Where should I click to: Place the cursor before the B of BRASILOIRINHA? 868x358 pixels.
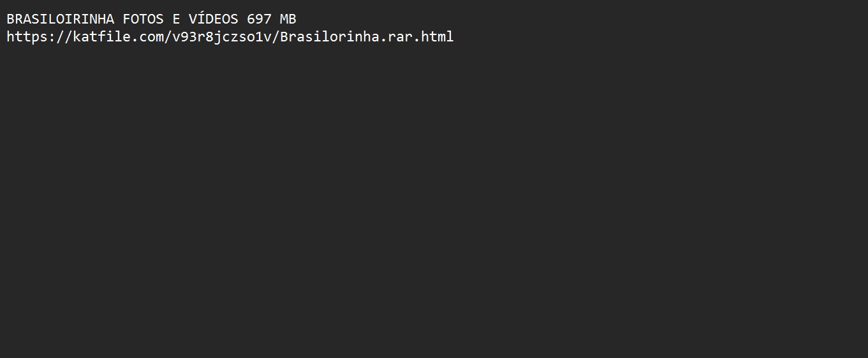[6, 19]
